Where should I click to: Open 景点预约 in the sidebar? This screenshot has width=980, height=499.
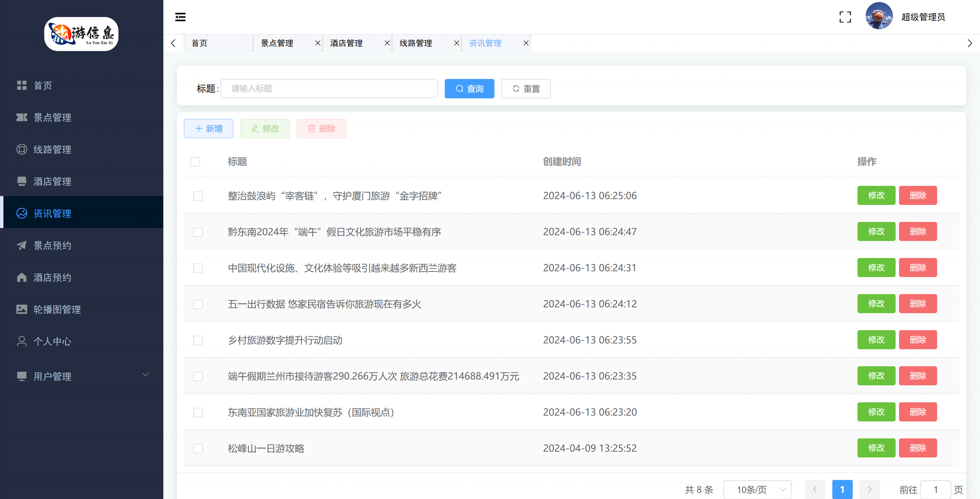(x=52, y=245)
